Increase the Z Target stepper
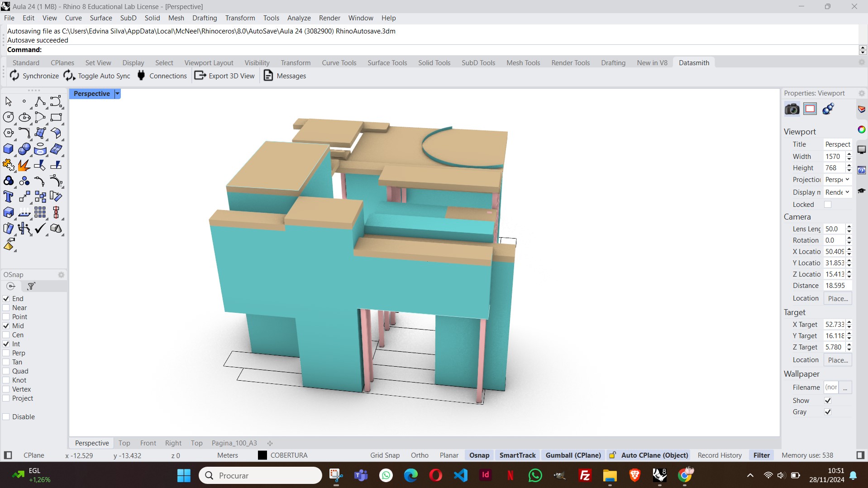 pos(849,344)
